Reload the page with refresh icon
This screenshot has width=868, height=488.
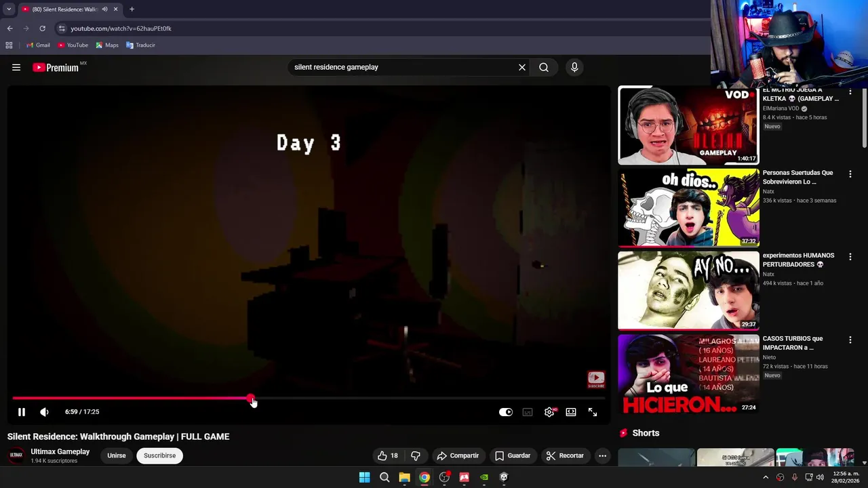pos(42,28)
